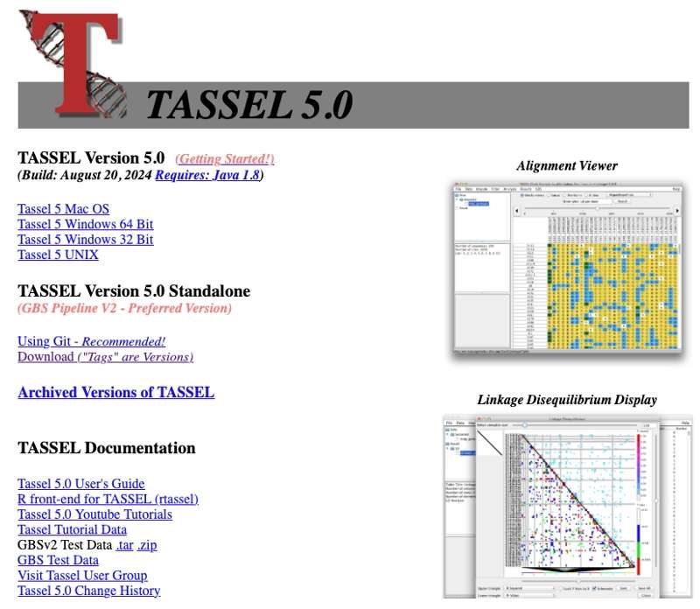Open Tassel 5.0 Youtube Tutorials

(x=94, y=514)
